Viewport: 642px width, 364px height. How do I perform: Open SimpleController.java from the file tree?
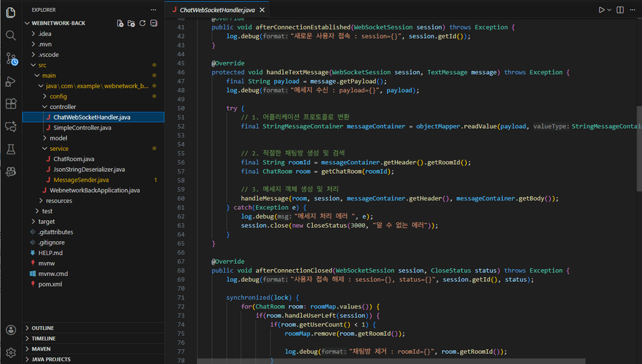tap(82, 128)
